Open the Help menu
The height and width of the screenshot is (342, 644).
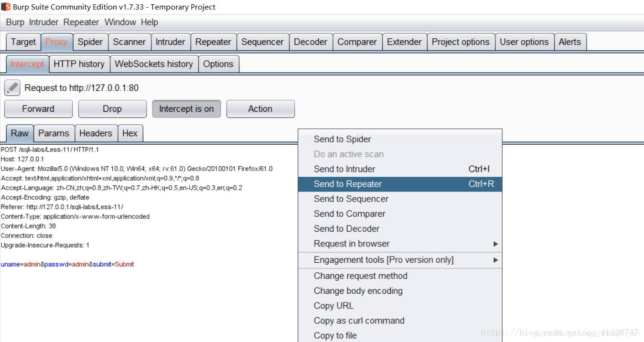point(150,22)
